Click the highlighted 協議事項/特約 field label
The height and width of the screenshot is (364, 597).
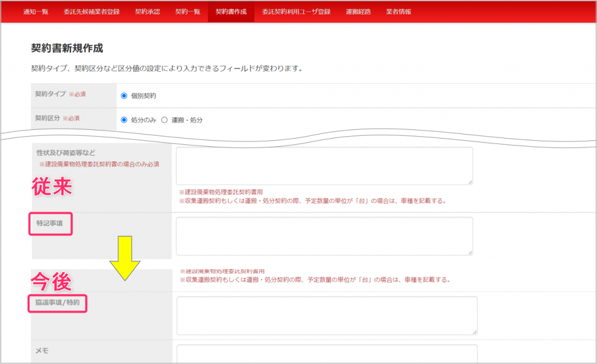click(x=58, y=303)
